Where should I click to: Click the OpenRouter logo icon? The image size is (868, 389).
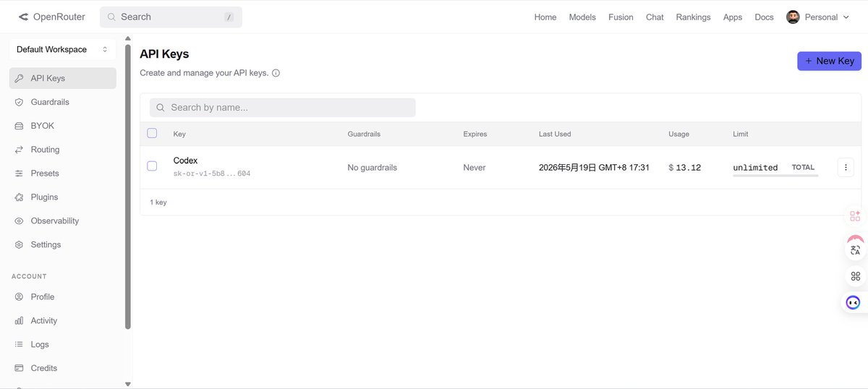click(23, 17)
